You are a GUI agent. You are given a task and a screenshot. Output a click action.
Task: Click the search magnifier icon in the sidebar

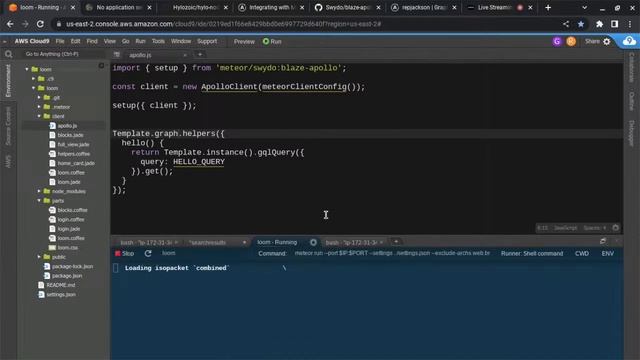[x=9, y=54]
